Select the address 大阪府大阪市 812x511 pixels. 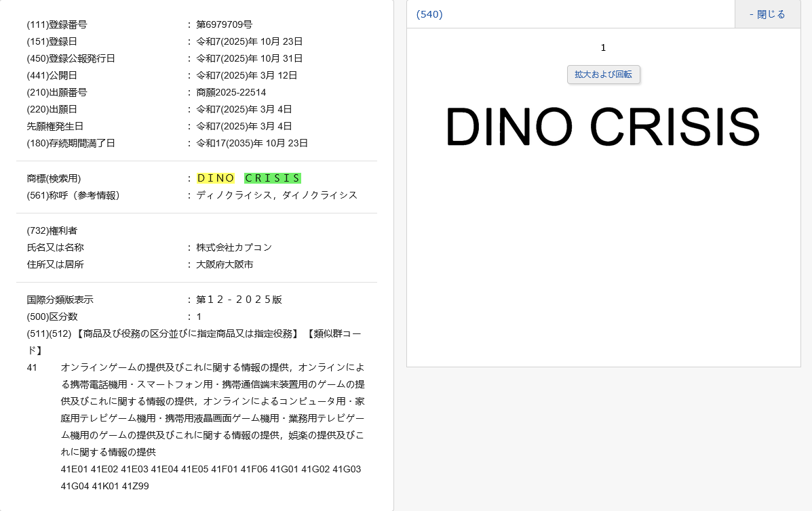tap(225, 265)
